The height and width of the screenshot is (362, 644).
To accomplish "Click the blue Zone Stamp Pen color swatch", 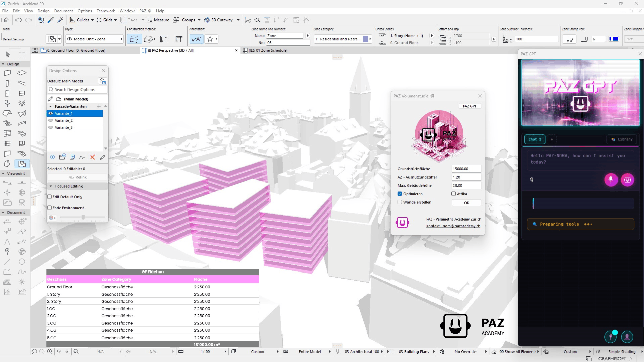I will 615,39.
